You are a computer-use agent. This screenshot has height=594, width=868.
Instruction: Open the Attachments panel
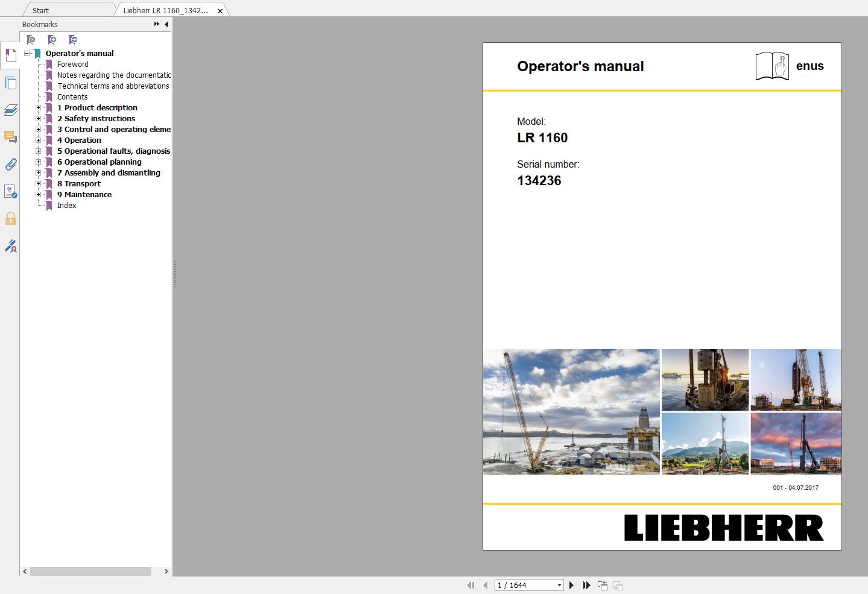(10, 164)
